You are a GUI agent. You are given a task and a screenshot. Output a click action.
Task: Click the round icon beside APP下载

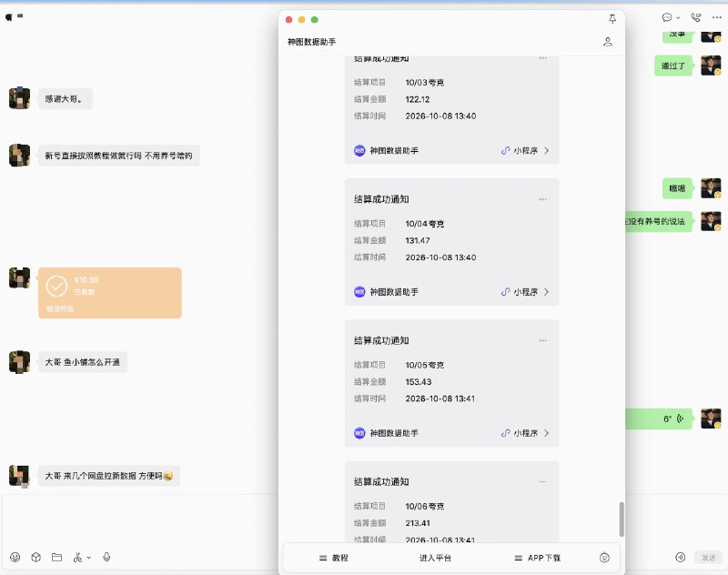(x=604, y=558)
